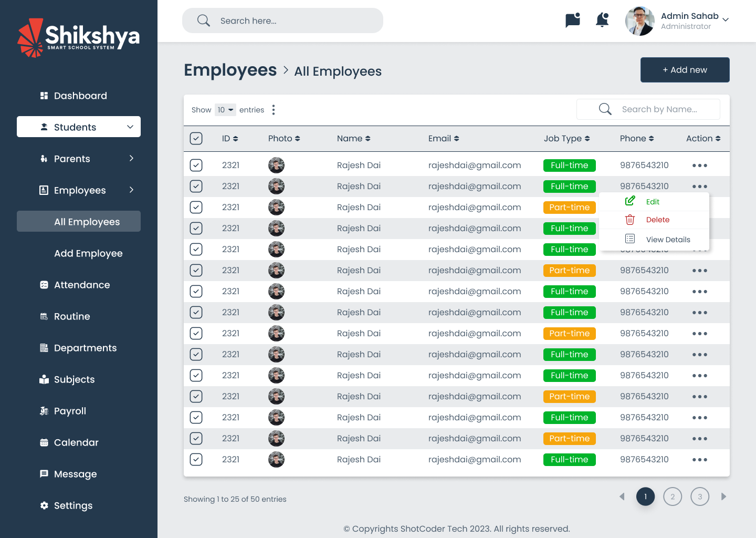
Task: Open action dots menu for first row
Action: [x=699, y=165]
